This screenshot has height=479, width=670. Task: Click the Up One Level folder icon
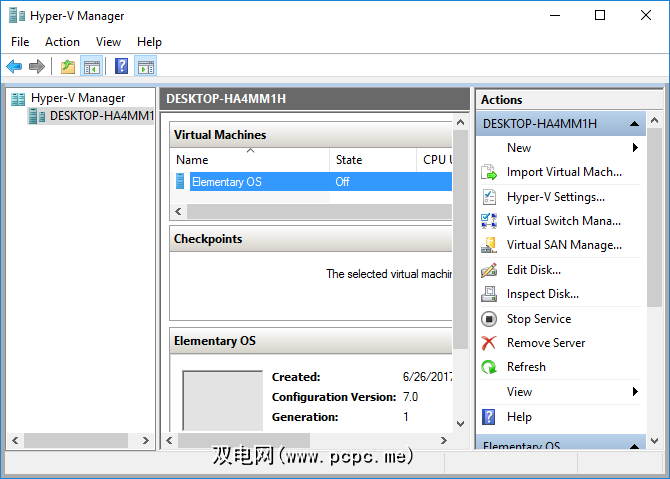coord(67,67)
